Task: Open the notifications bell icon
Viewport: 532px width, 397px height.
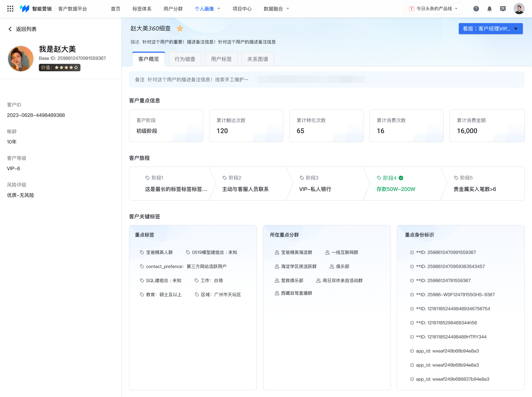Action: 490,9
